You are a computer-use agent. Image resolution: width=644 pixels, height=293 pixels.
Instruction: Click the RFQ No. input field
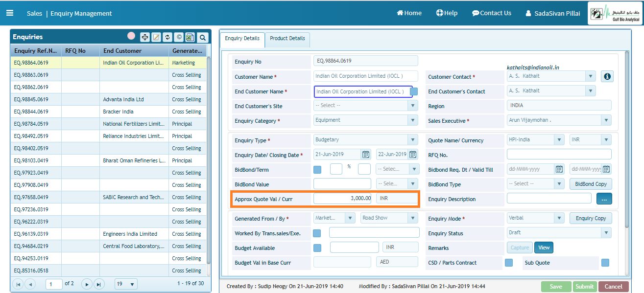(x=559, y=155)
